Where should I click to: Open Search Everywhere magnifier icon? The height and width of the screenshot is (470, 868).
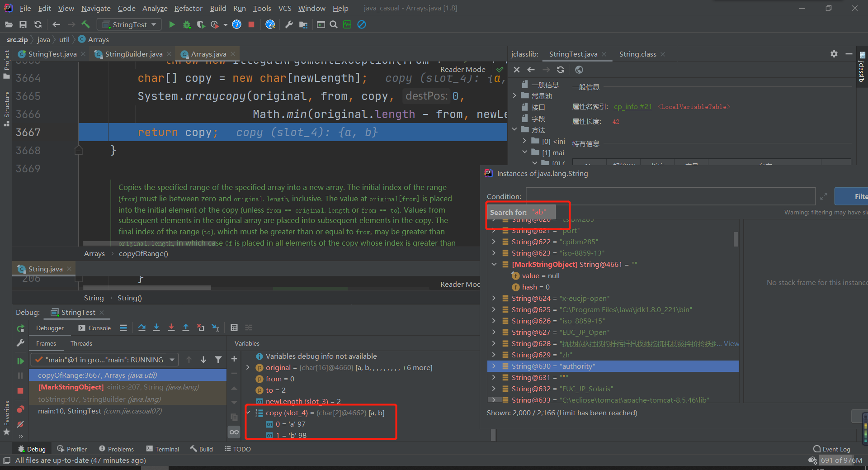pyautogui.click(x=334, y=24)
